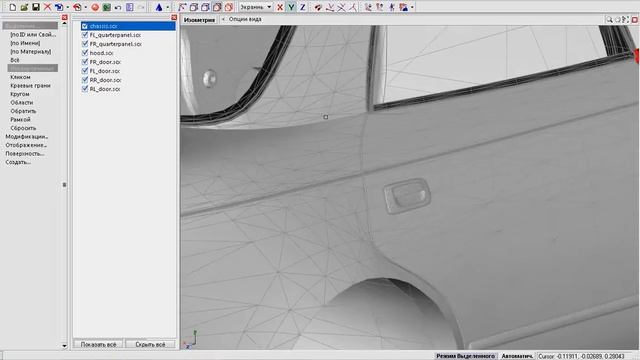Uncheck the hood.scx checkbox
Viewport: 640px width, 360px height.
pyautogui.click(x=85, y=53)
